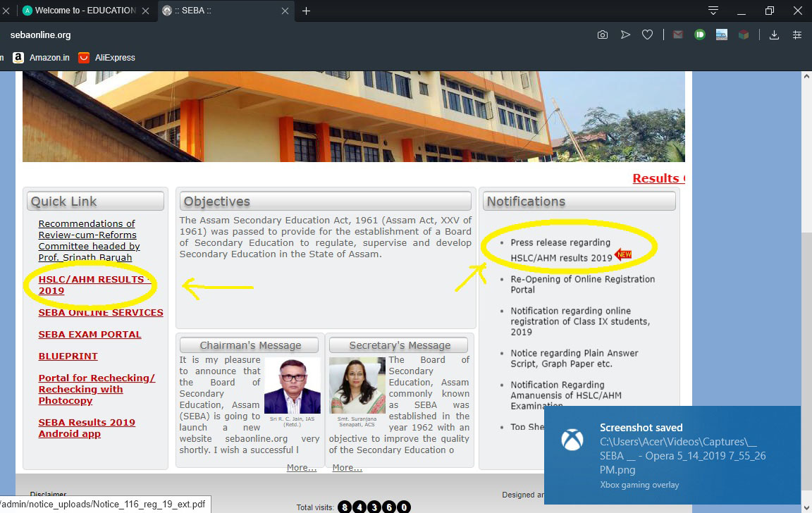Open SEBA ONLINE SERVICES link

[101, 312]
